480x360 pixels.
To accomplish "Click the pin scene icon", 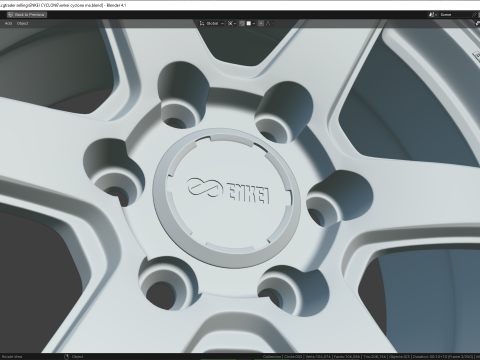I will [475, 15].
